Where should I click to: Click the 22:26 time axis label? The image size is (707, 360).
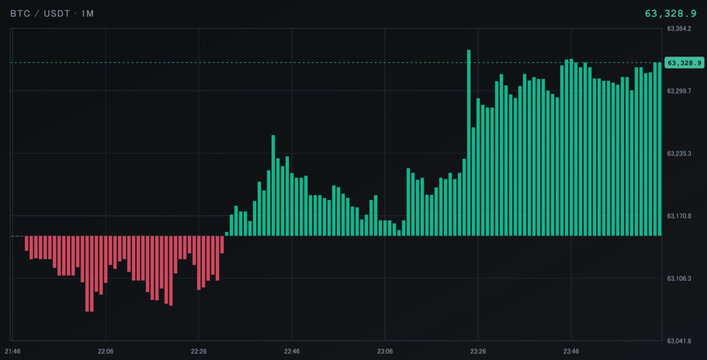199,351
